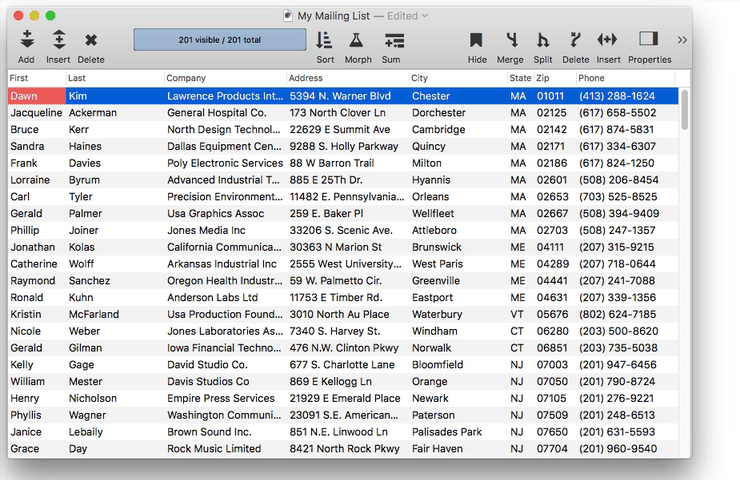Click the Merge toolbar icon
Screen dimensions: 740x480
pyautogui.click(x=510, y=40)
